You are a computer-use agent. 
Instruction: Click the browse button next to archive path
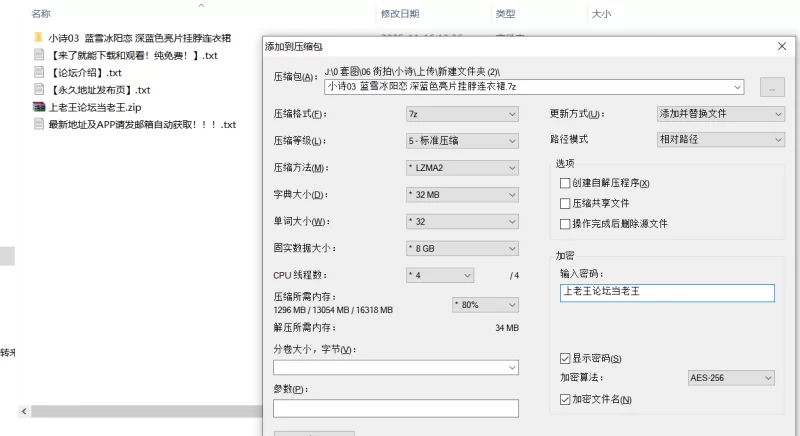(770, 87)
